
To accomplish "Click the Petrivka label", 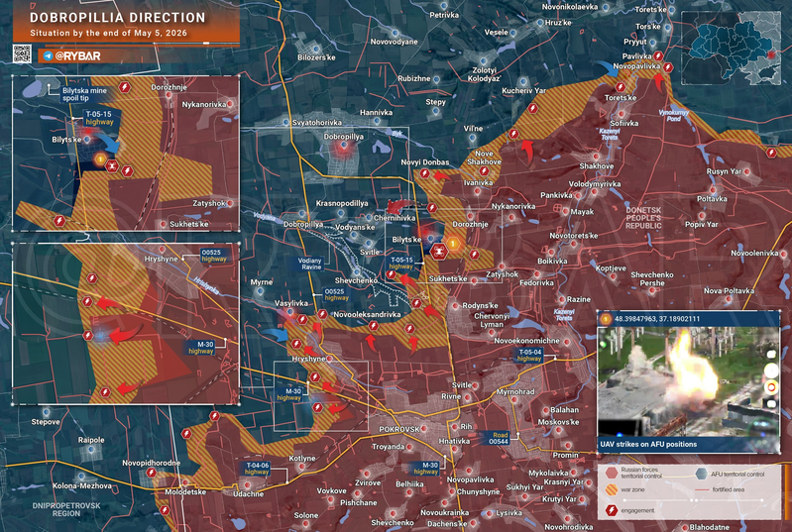I will coord(444,15).
